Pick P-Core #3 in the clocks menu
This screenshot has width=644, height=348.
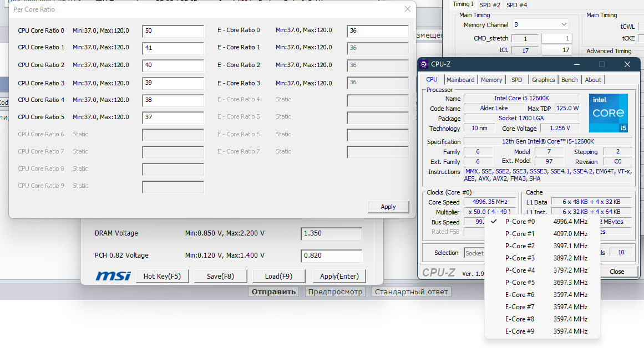pos(542,258)
